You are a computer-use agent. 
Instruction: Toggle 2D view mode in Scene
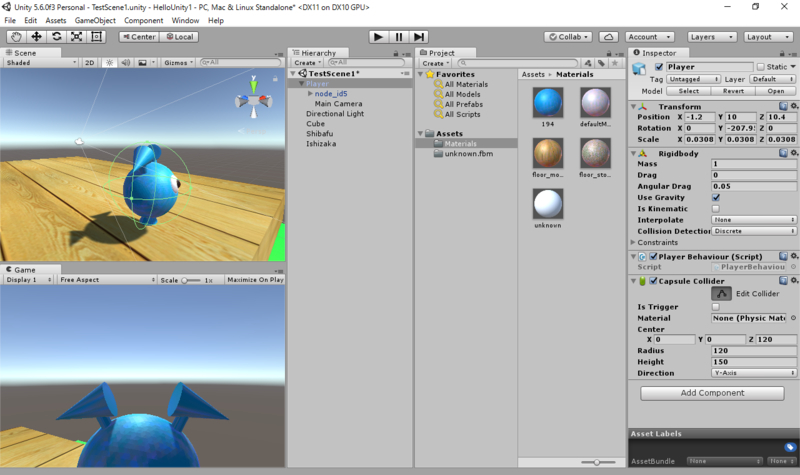tap(90, 63)
